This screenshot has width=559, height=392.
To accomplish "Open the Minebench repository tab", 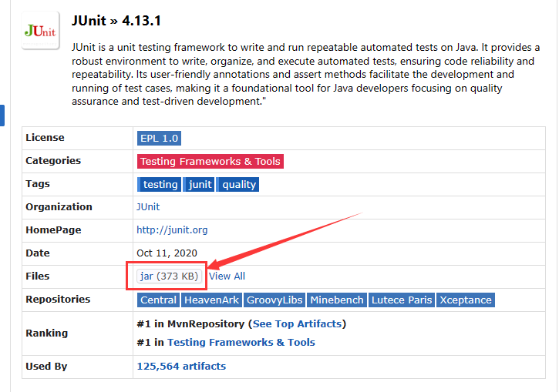I will (338, 300).
